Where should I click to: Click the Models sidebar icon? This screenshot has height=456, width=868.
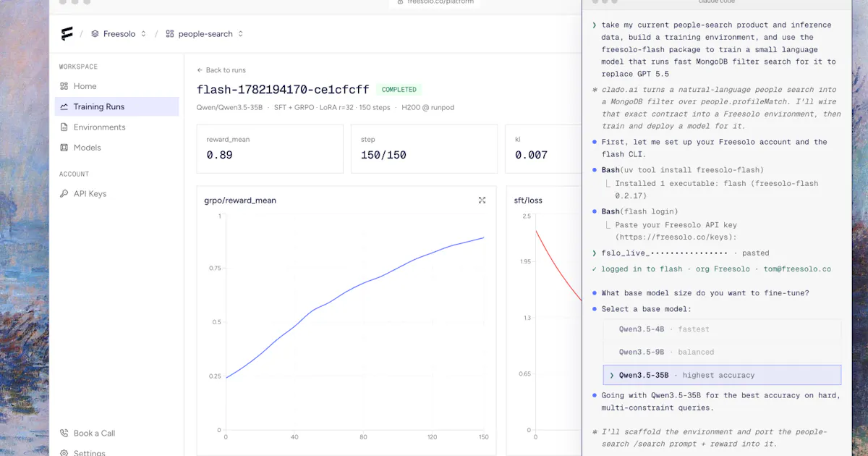pos(64,148)
